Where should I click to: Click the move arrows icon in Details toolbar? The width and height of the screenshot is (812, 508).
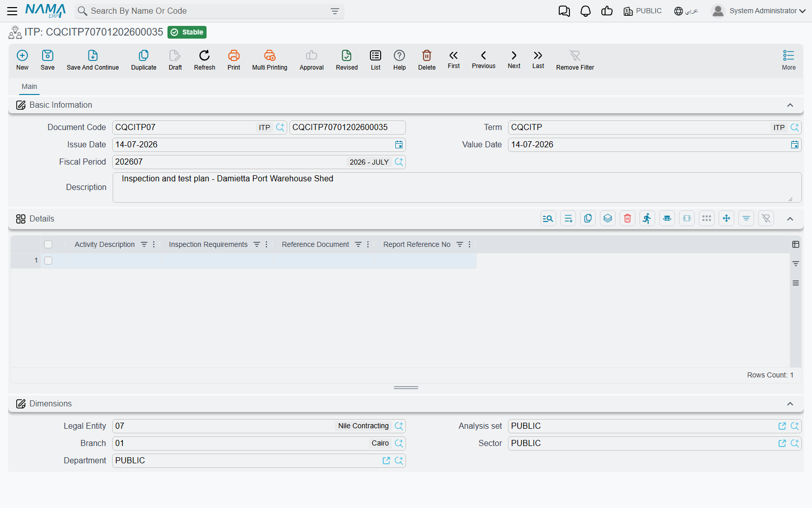tap(726, 218)
